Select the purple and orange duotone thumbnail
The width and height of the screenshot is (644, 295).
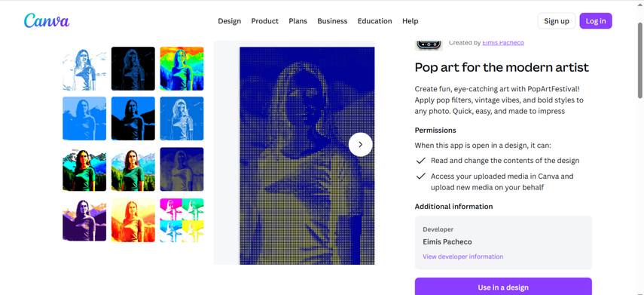tap(84, 220)
